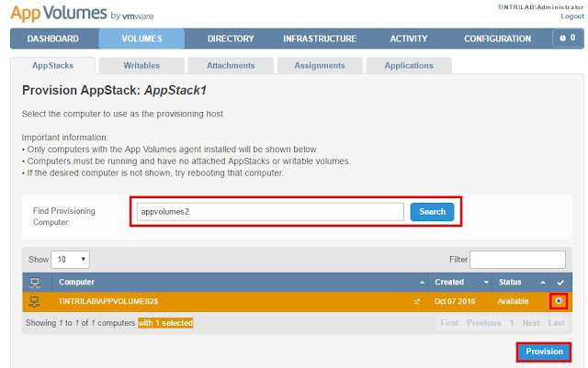Click the TINTRILAB\Administrator username

pyautogui.click(x=540, y=6)
